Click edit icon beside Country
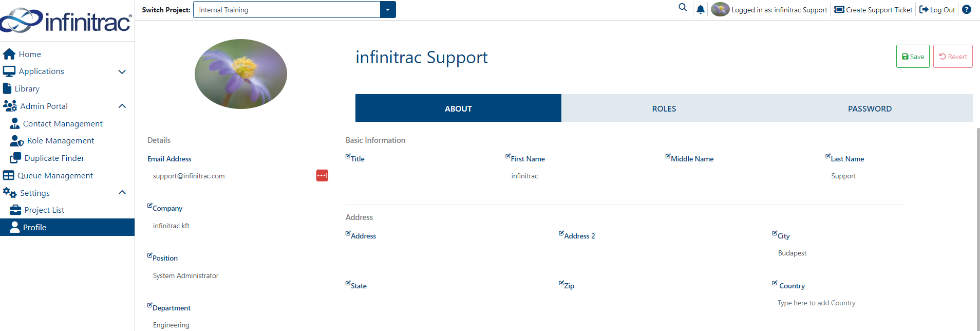 tap(775, 283)
